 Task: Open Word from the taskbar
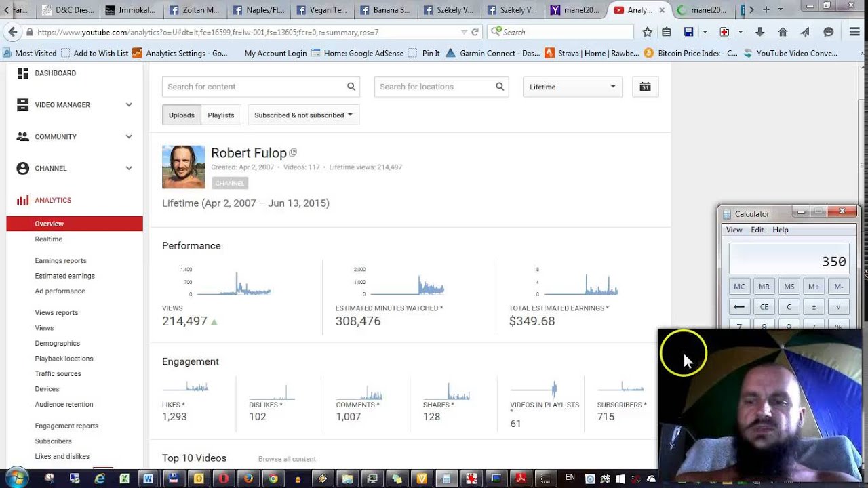tap(148, 479)
